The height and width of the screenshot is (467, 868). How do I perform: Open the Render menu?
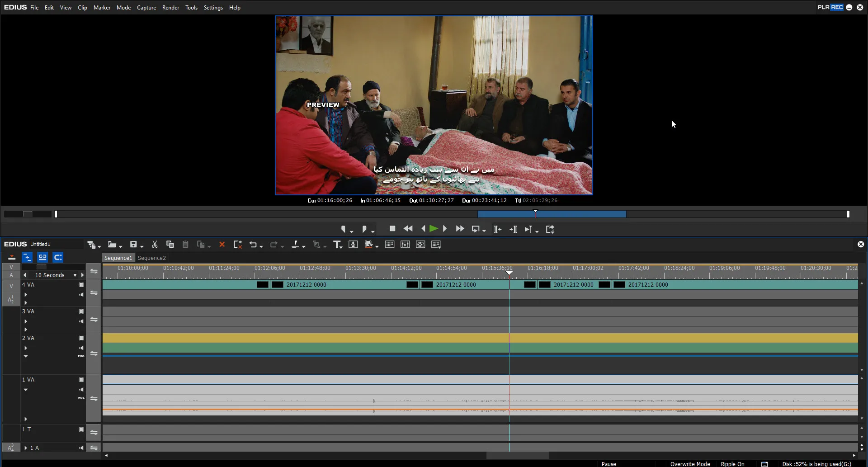(170, 8)
